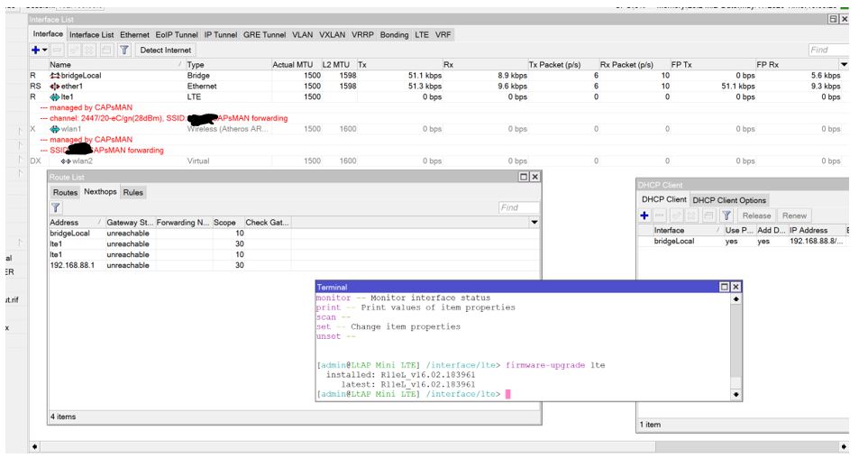Expand the column selector dropdown in Interface List
Screen dimensions: 868x458
(844, 65)
